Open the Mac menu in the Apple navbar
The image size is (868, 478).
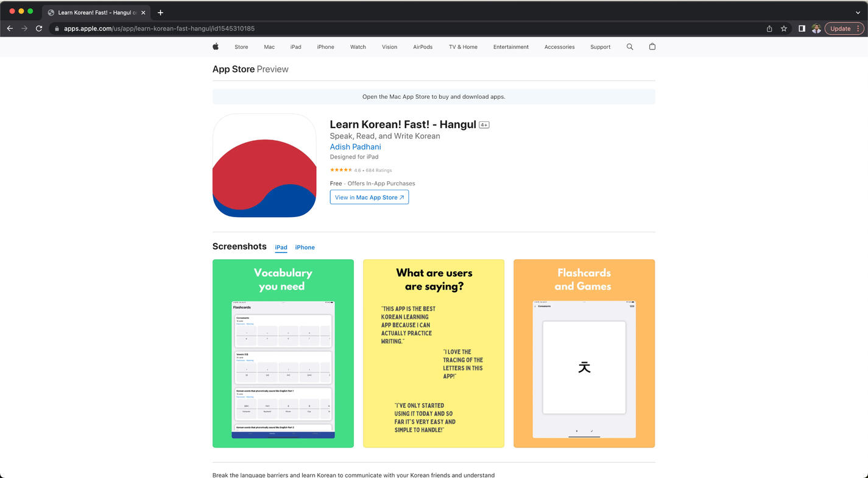(x=269, y=46)
